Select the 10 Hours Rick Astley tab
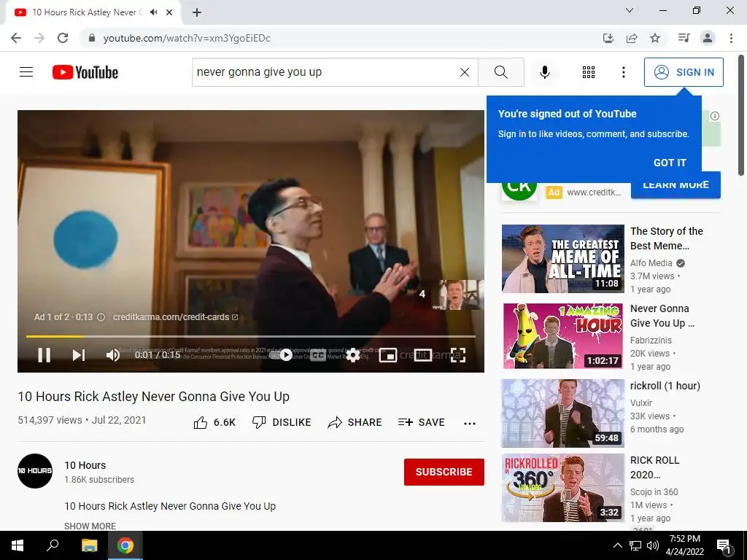747x560 pixels. 93,12
